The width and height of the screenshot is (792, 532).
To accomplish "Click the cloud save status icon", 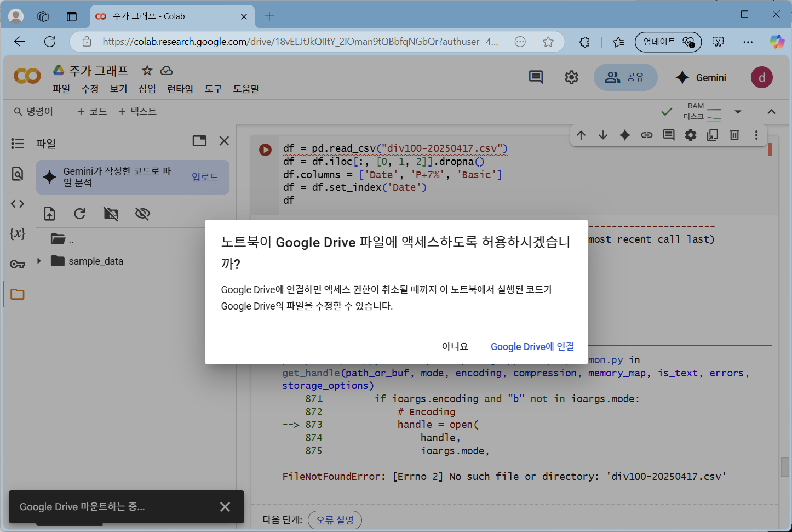I will tap(167, 71).
